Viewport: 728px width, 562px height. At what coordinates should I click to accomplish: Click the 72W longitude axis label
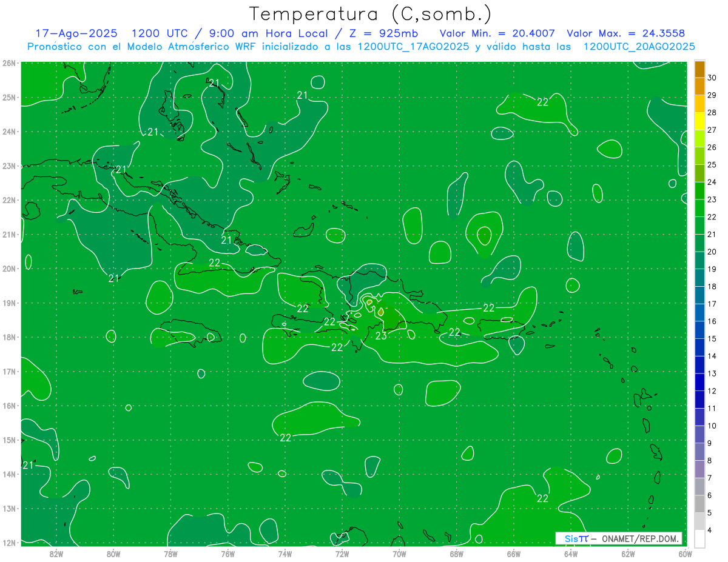[342, 554]
